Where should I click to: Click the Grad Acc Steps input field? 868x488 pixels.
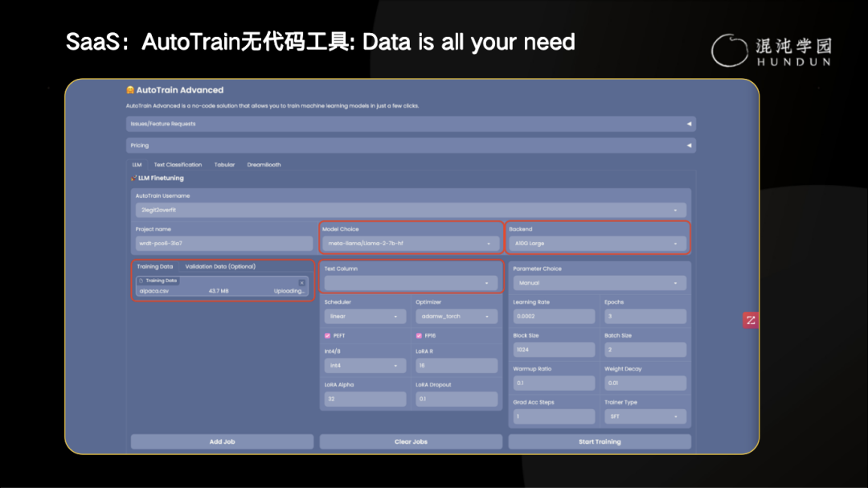coord(554,416)
